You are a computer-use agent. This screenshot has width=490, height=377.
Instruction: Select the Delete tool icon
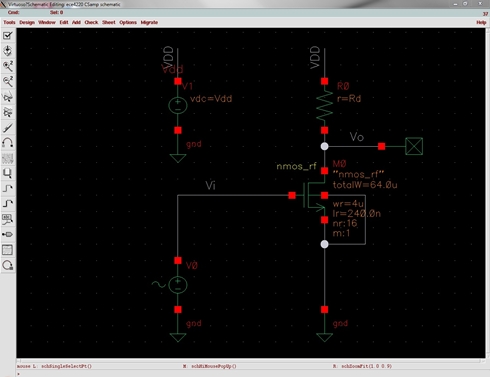pos(8,127)
